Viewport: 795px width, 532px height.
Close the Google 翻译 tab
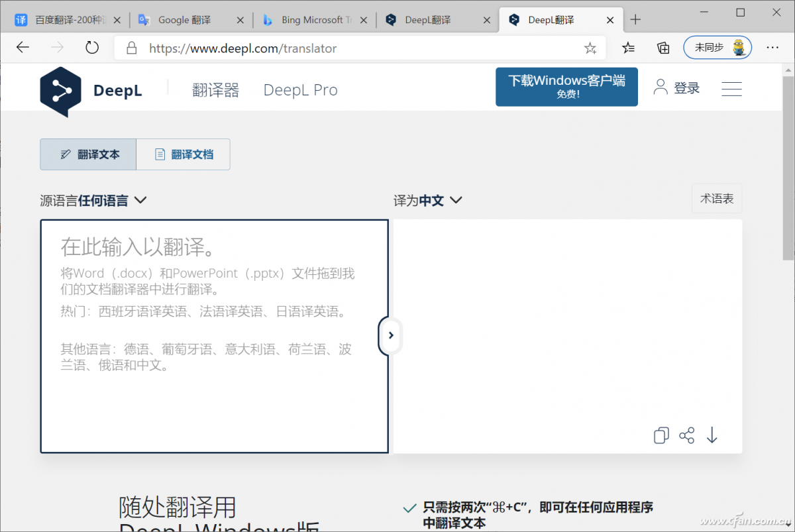click(240, 20)
